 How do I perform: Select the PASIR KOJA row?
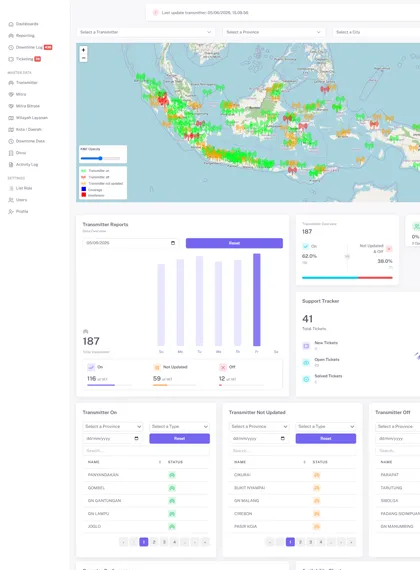[x=292, y=527]
